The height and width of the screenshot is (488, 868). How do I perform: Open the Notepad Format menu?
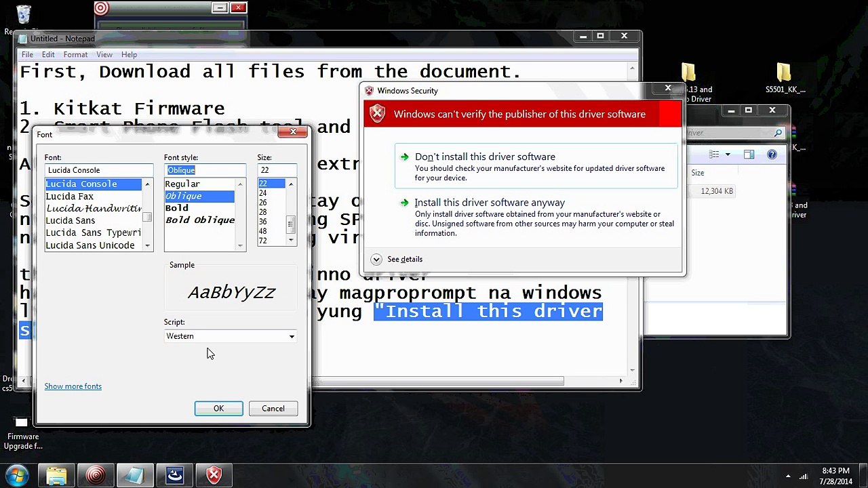75,54
